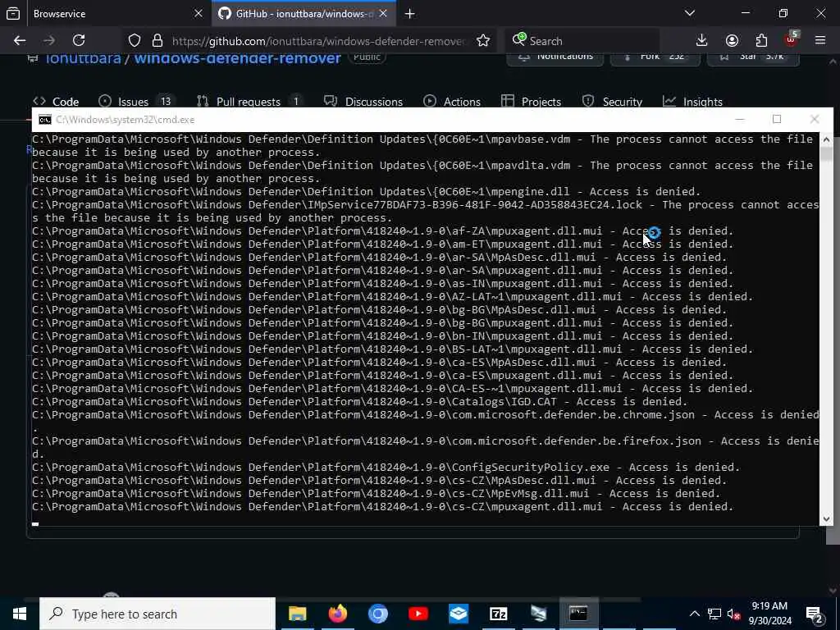Restore down the Firefox window
Screen dimensions: 840x630
coord(783,13)
